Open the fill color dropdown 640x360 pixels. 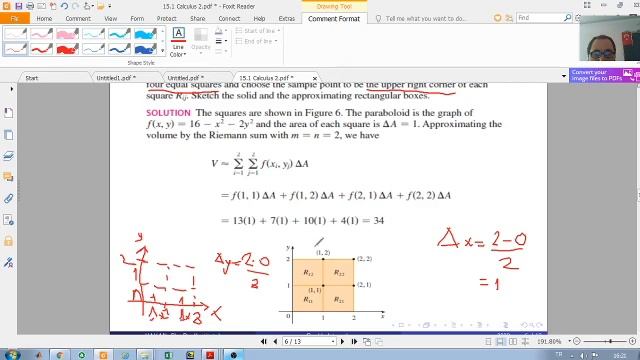(220, 31)
